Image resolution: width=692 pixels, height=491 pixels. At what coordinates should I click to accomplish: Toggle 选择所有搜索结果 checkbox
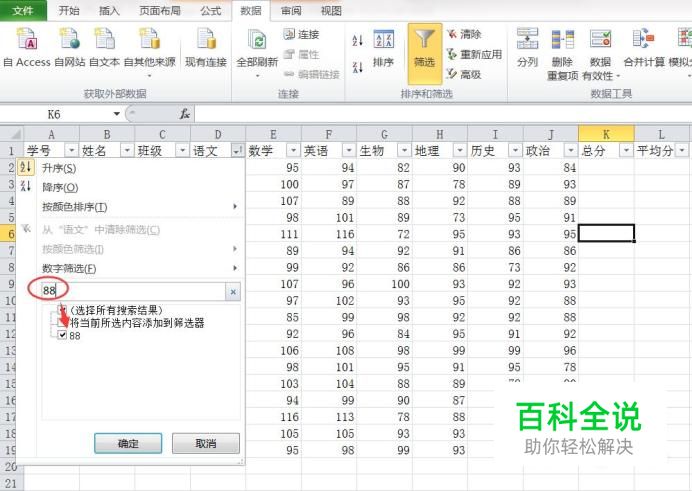[62, 310]
